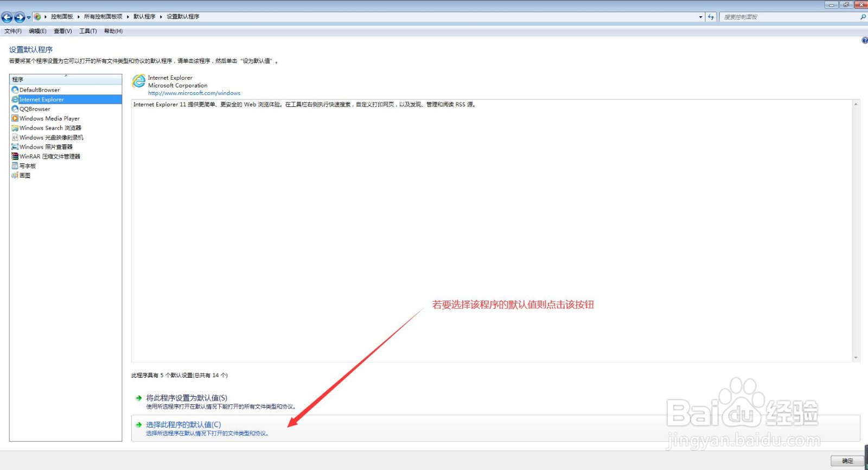Sort by the 程序 column header

click(66, 79)
